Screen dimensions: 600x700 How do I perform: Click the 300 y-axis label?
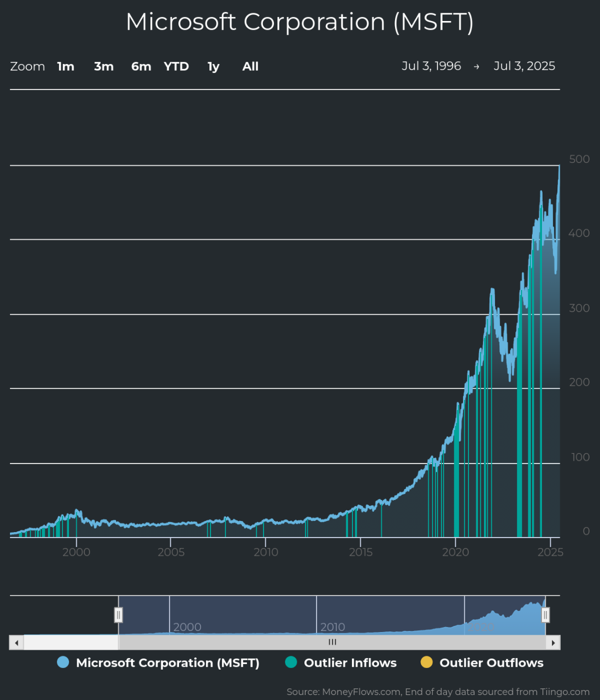[580, 308]
